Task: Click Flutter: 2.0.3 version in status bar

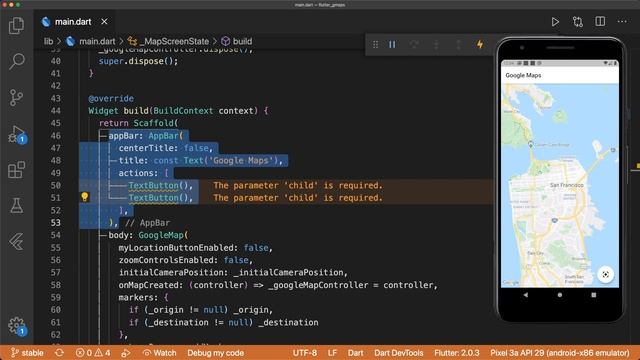Action: point(457,353)
